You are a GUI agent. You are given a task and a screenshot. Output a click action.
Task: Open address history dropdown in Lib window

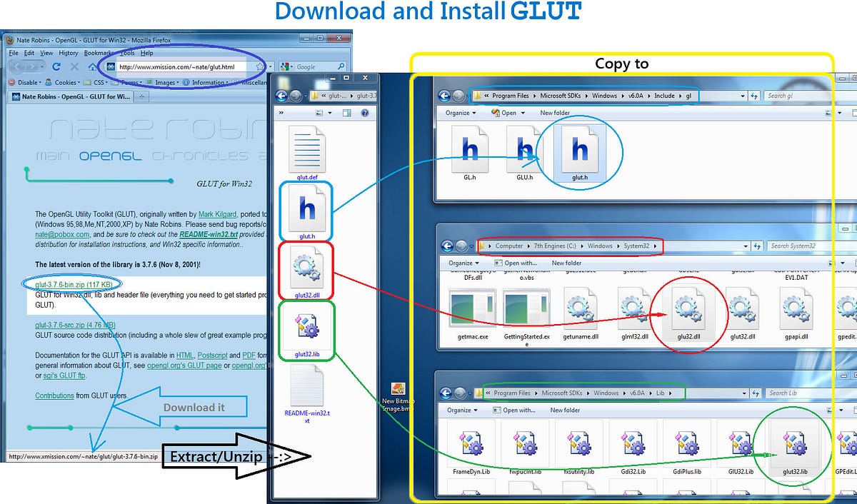click(x=746, y=393)
